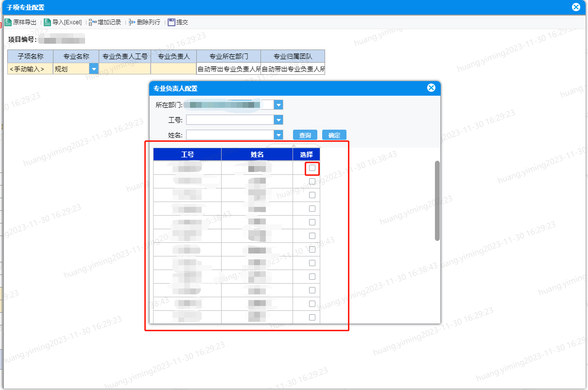Open the 所在部门 dropdown arrow
The image size is (588, 390).
coord(278,105)
